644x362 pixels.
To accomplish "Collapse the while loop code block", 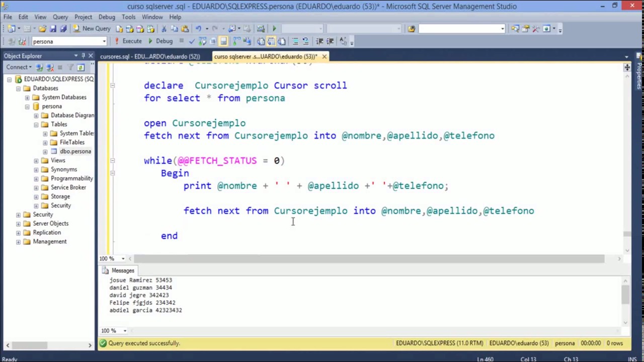I will (113, 161).
